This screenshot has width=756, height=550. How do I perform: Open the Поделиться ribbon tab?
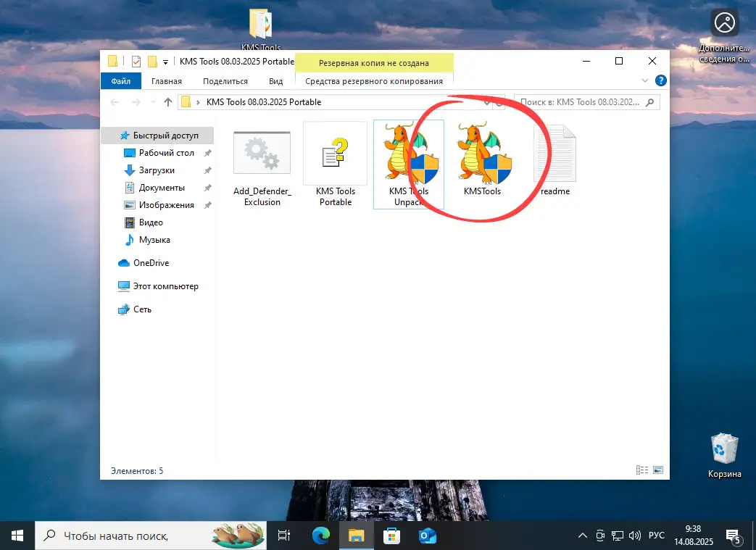click(x=225, y=81)
